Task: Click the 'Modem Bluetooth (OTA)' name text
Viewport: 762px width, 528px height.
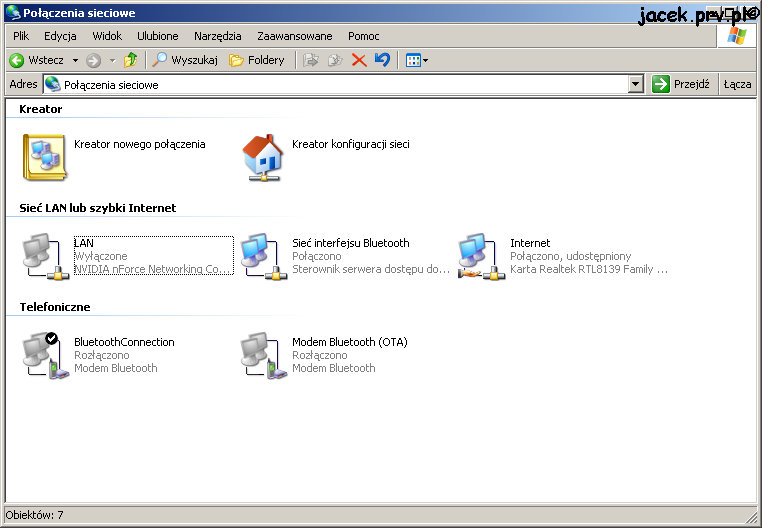Action: 350,342
